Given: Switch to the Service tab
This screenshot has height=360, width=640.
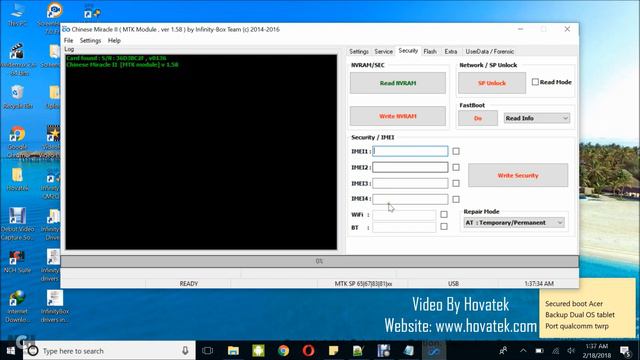Looking at the screenshot, I should [383, 51].
